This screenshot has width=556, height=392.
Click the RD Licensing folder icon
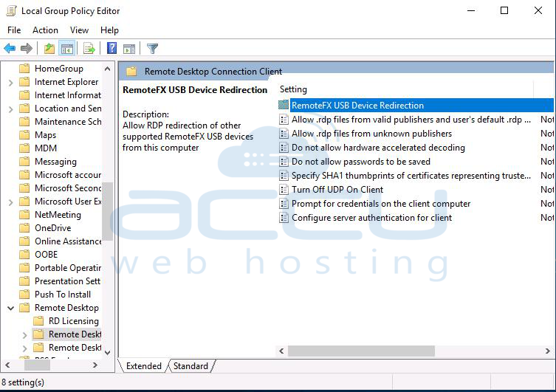point(38,320)
